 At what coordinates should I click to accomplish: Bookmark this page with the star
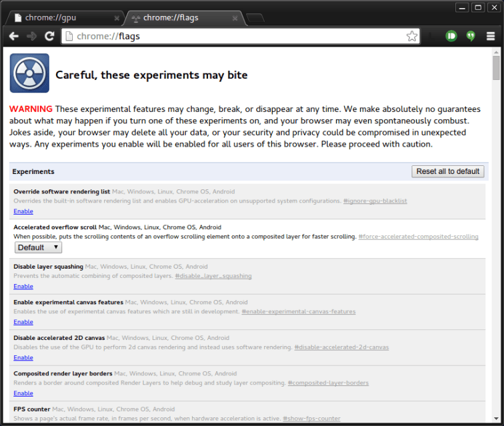tap(412, 36)
